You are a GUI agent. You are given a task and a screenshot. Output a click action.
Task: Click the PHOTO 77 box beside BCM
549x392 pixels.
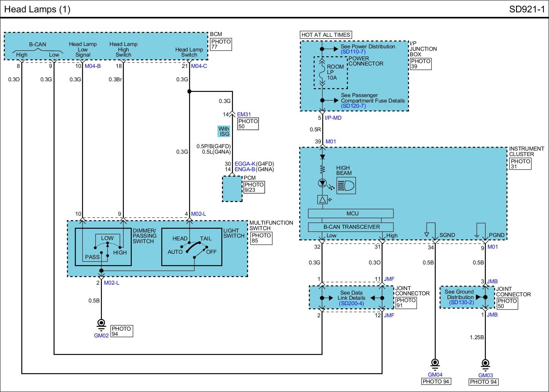[221, 44]
